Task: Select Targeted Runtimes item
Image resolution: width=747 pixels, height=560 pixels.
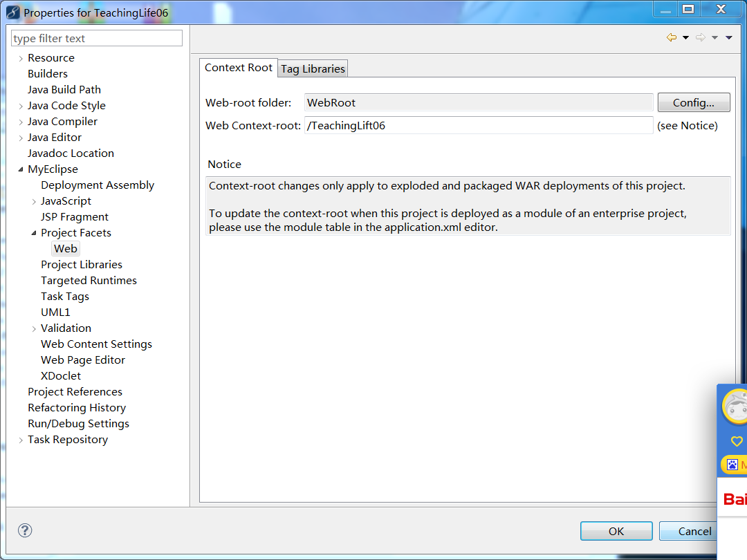Action: click(89, 281)
